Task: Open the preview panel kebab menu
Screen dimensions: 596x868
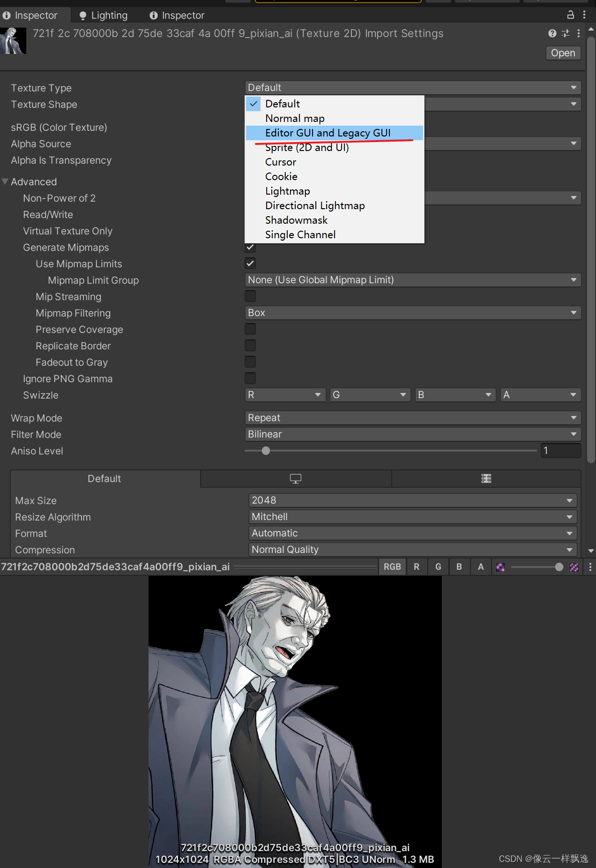Action: coord(590,567)
